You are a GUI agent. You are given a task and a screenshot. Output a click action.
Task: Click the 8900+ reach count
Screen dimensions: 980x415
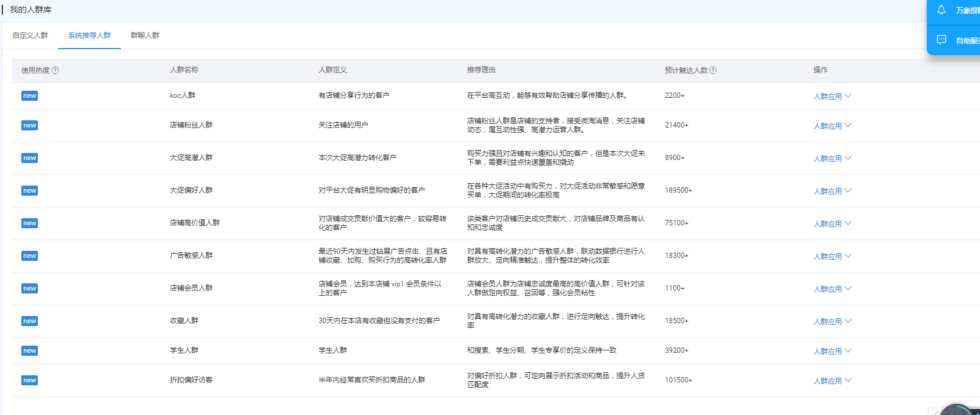(x=674, y=158)
